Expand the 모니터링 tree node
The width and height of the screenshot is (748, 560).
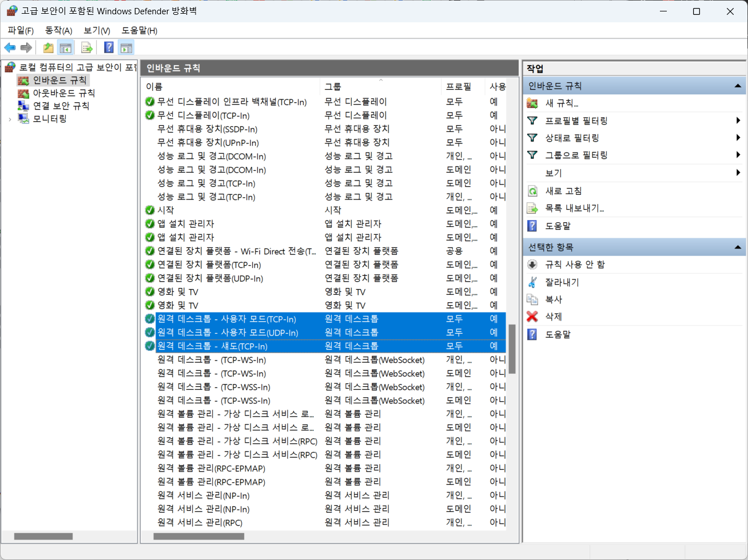point(10,119)
